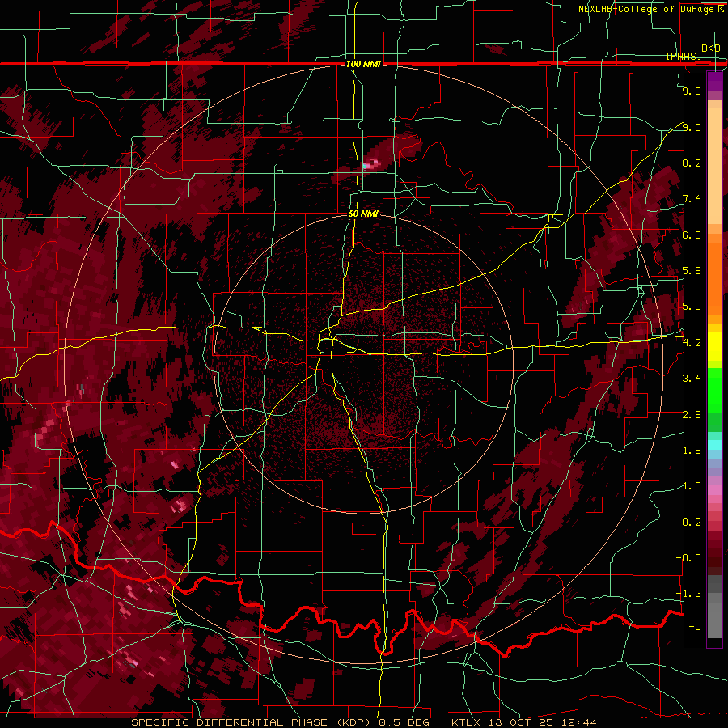
Task: Click the TH threshold label on the scale
Action: pos(695,630)
